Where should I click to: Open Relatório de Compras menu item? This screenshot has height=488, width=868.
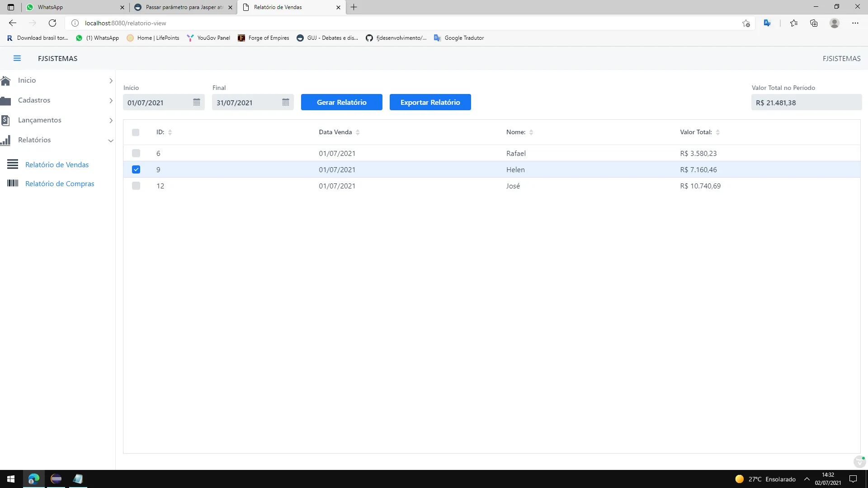coord(60,183)
